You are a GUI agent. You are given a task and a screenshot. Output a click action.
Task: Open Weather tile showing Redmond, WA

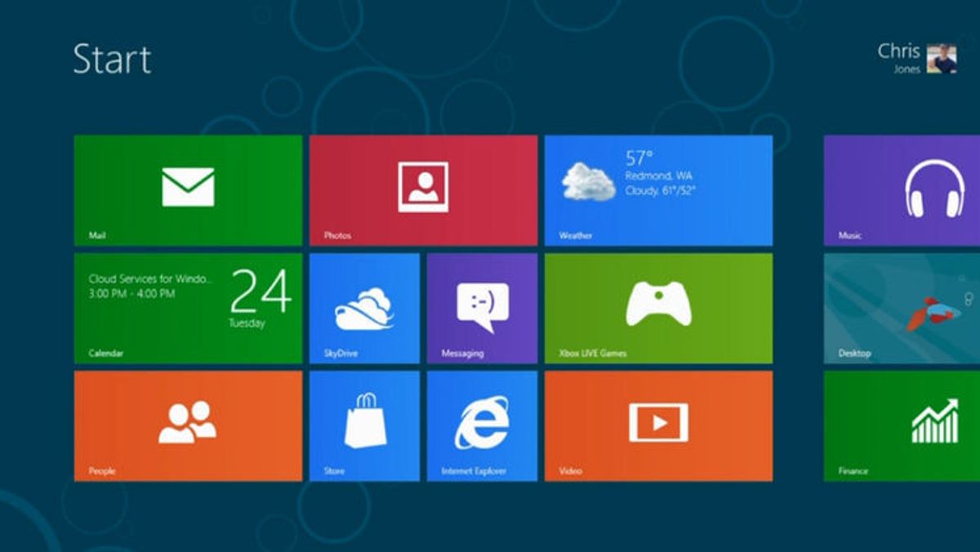(x=658, y=189)
